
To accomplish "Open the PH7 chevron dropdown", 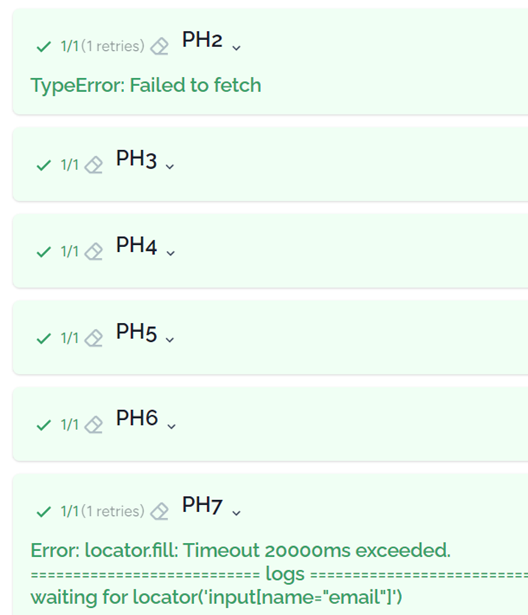I will (x=236, y=513).
